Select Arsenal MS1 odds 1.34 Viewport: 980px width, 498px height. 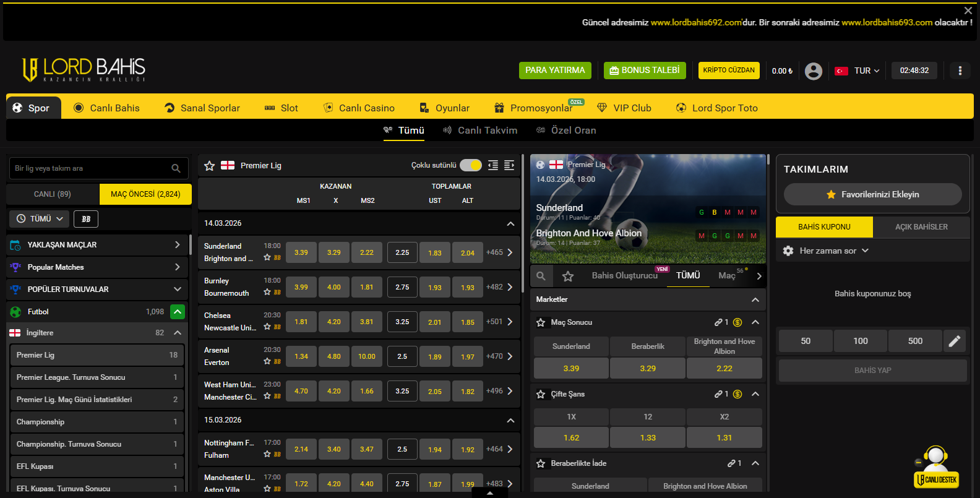[x=301, y=356]
